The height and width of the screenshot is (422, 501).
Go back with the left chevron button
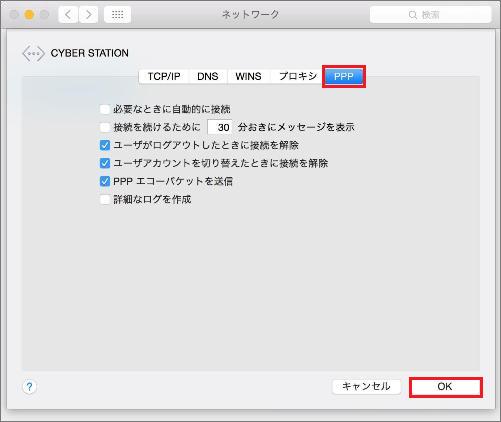pos(68,15)
